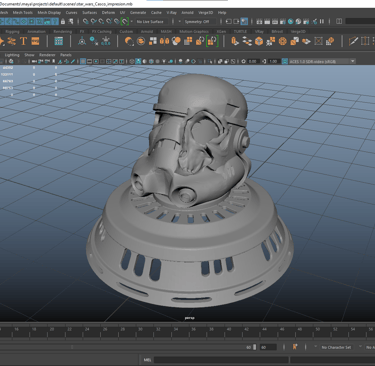
Task: Click the exposure icon beside the 0.00 field
Action: click(x=244, y=61)
